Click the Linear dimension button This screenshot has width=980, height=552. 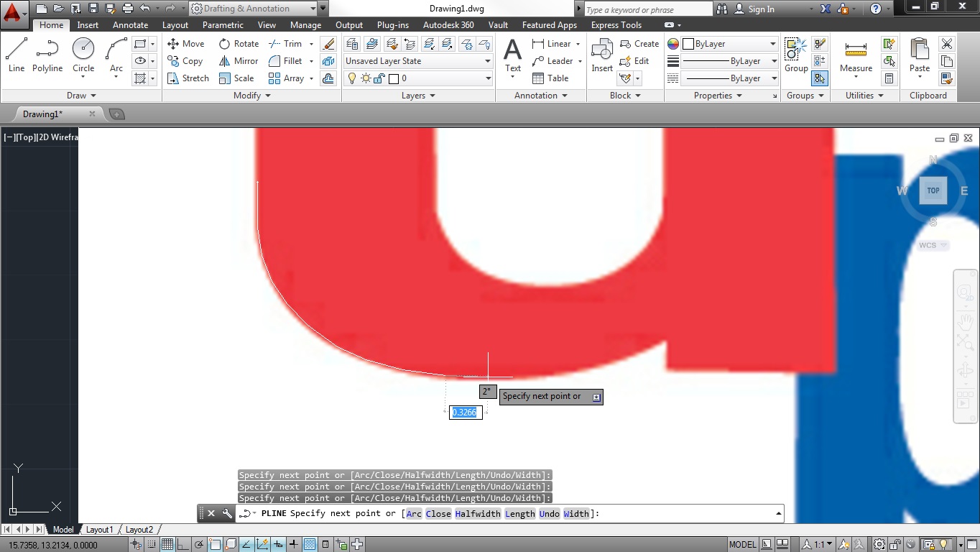pos(552,44)
